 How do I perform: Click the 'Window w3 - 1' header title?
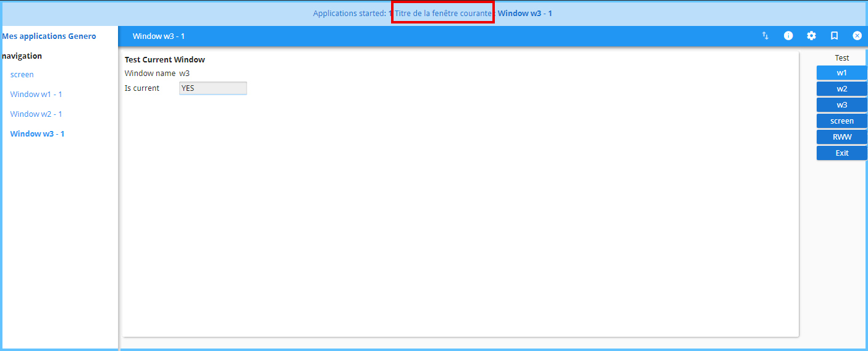[x=158, y=36]
